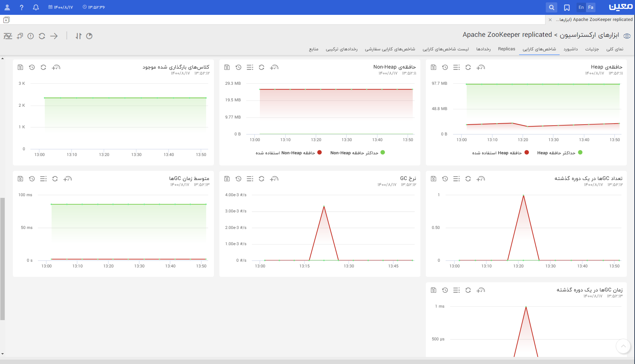The image size is (635, 364).
Task: Open list menu of GC time per period chart
Action: 457,290
